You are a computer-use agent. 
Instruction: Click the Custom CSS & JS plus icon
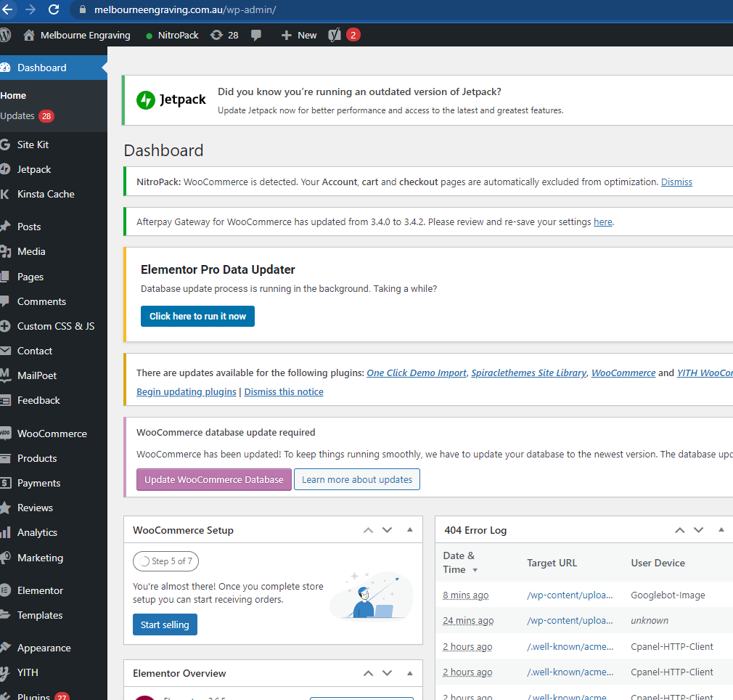click(x=5, y=326)
